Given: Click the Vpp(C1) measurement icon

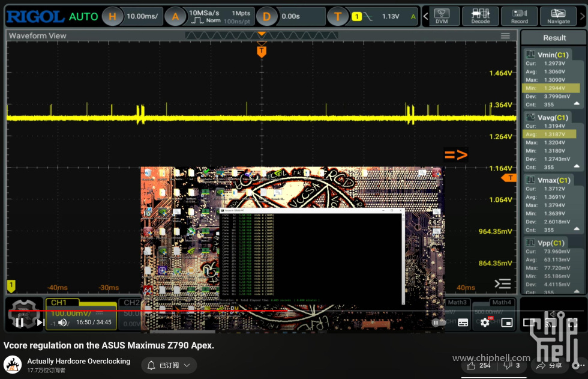Looking at the screenshot, I should (x=530, y=243).
